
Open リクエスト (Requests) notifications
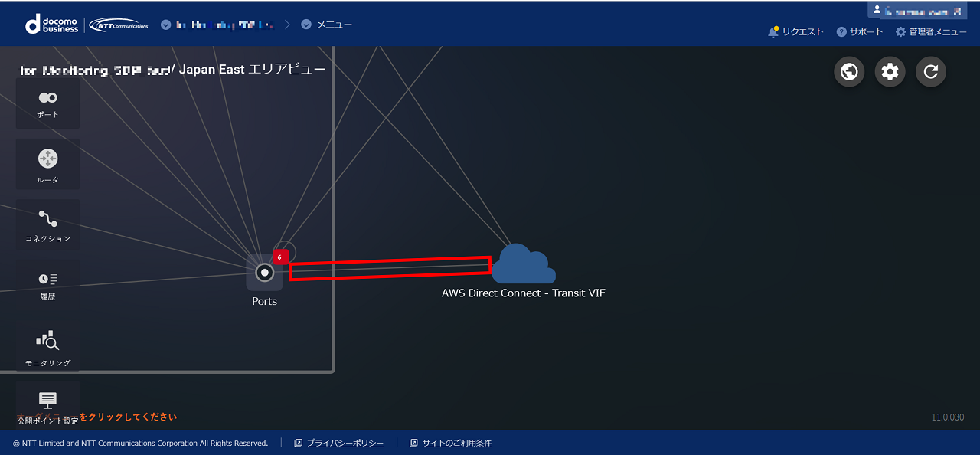pos(795,32)
